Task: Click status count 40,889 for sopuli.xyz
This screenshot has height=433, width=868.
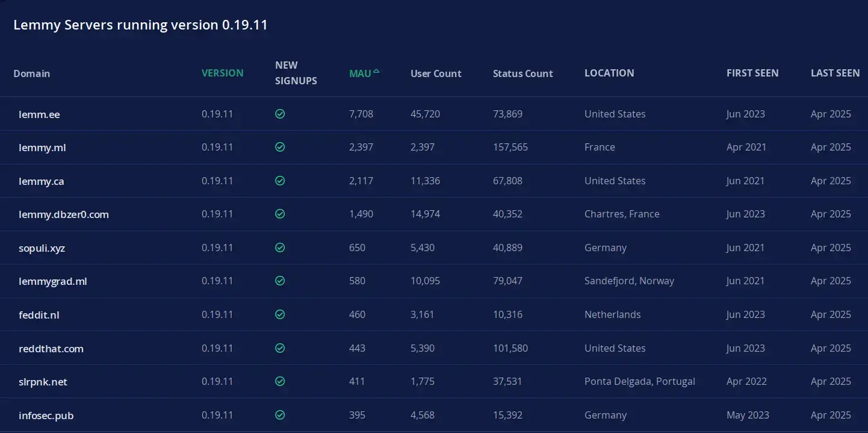Action: [x=507, y=248]
